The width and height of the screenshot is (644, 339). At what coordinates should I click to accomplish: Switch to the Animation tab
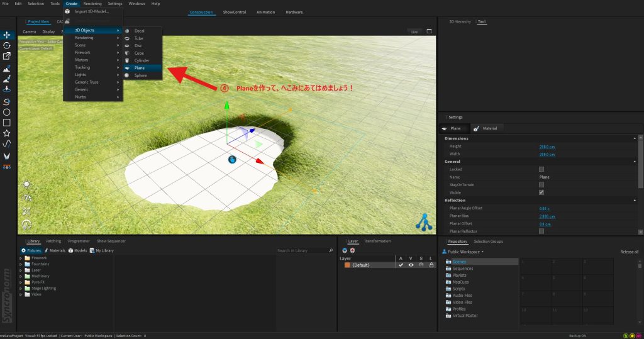click(265, 12)
